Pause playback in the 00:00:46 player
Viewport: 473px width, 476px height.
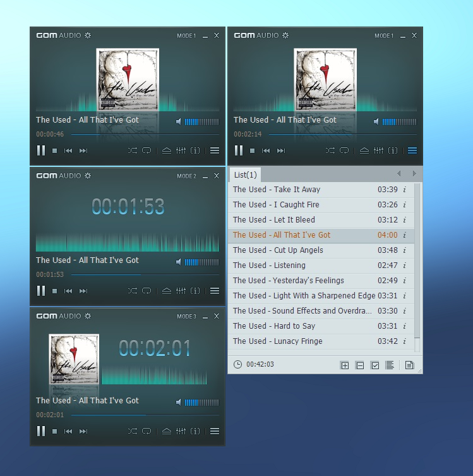(41, 150)
